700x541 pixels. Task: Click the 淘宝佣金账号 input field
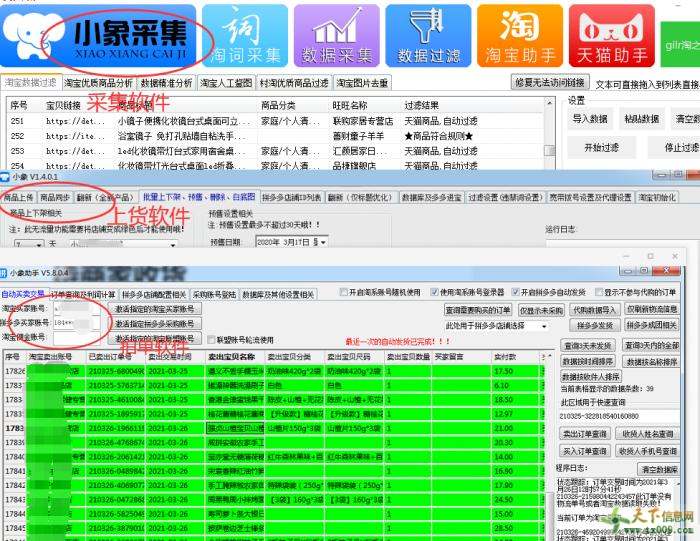click(x=77, y=337)
